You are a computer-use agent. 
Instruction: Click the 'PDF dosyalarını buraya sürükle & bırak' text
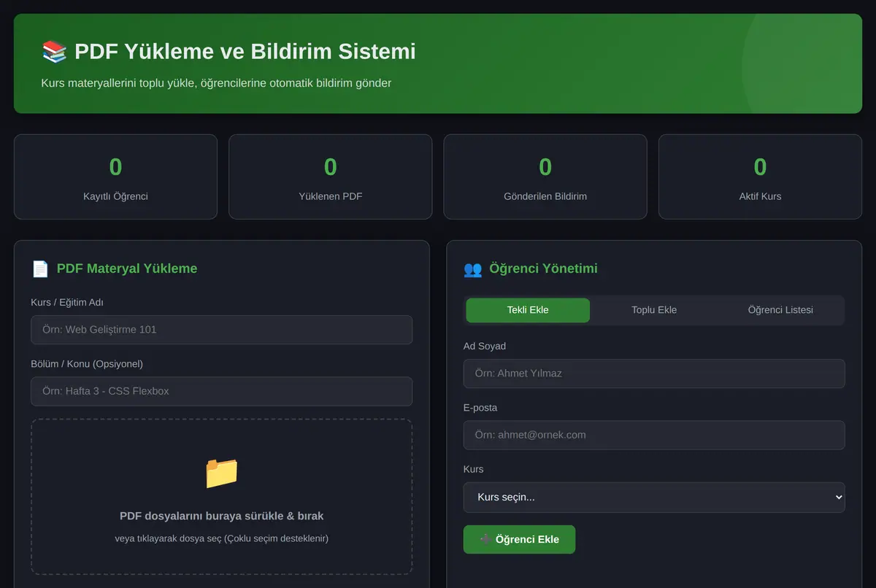(221, 516)
